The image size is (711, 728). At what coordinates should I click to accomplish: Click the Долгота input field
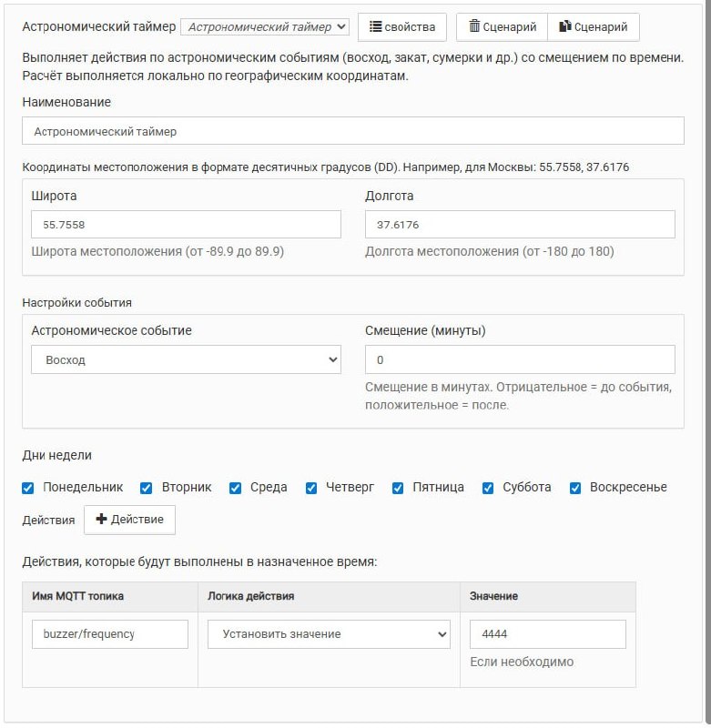coord(520,224)
